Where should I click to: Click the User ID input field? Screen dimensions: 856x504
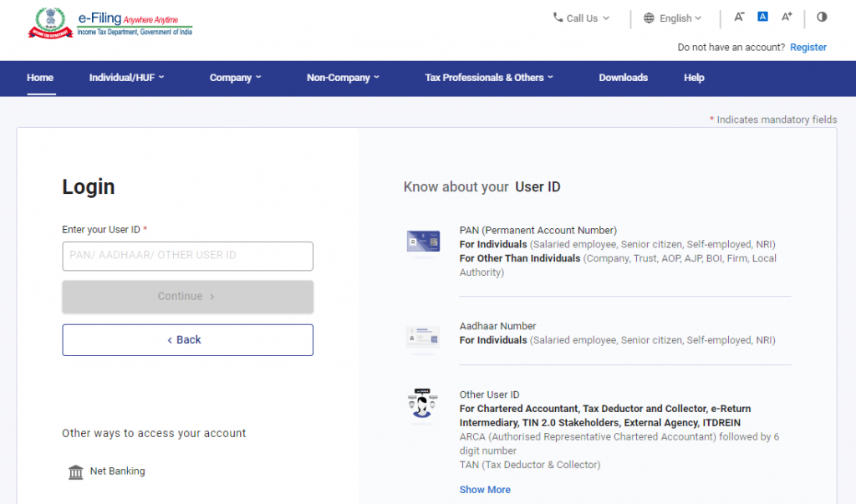coord(187,256)
